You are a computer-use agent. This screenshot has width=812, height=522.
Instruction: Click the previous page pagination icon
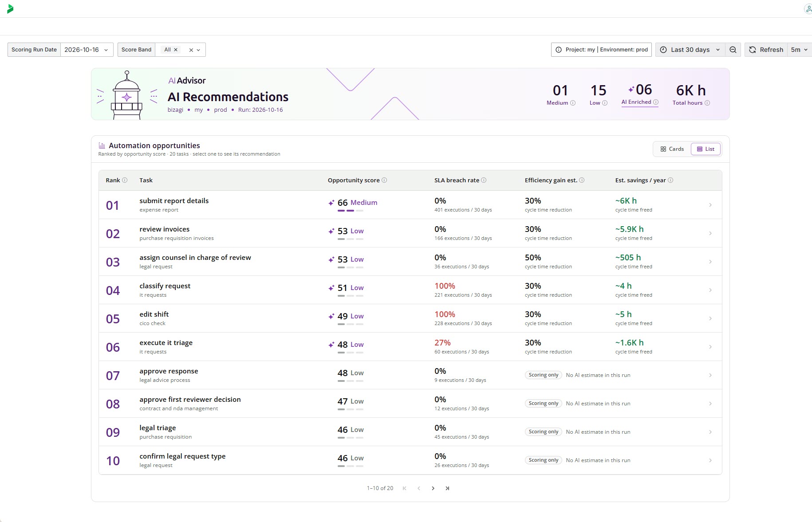(419, 488)
